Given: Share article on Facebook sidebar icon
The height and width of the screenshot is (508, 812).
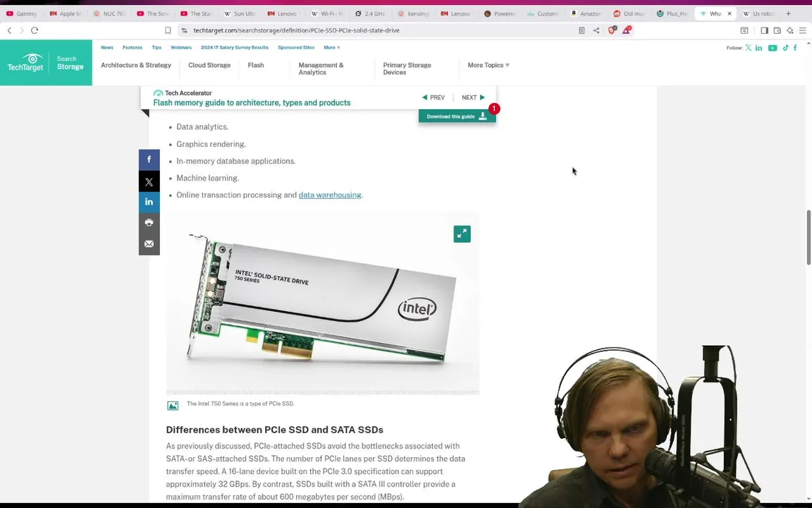Looking at the screenshot, I should [x=149, y=159].
